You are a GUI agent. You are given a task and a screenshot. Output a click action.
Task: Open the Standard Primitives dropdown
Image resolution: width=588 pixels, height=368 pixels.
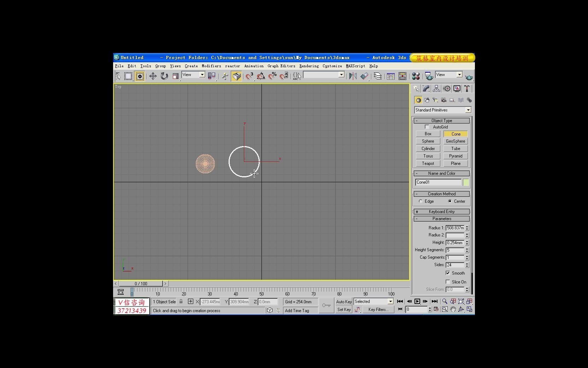[468, 110]
